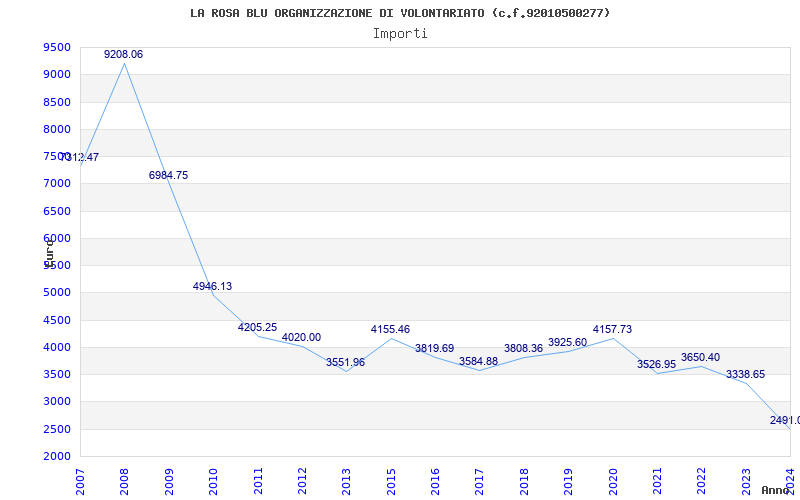The image size is (800, 500).
Task: Click x-axis year 2010
Action: click(213, 482)
